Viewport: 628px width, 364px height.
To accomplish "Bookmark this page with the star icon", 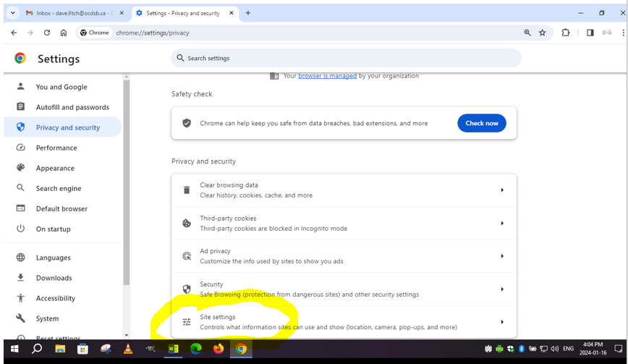I will click(x=543, y=33).
